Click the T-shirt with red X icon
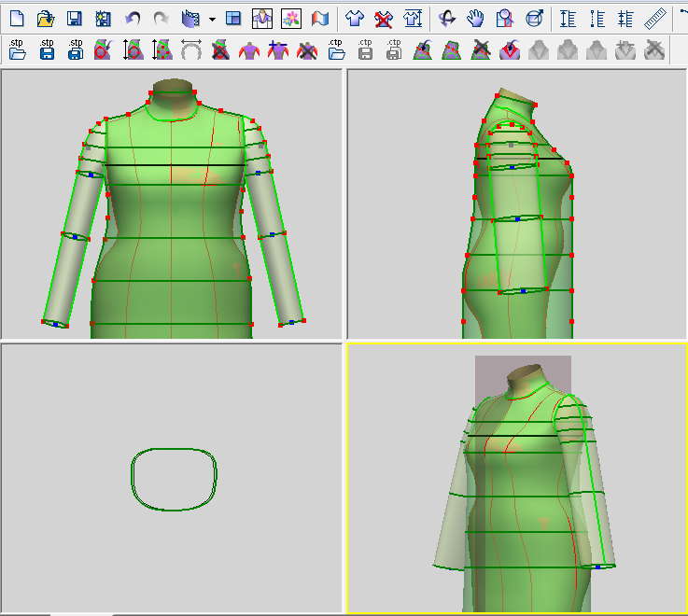Screen dimensions: 688x616 (383, 18)
